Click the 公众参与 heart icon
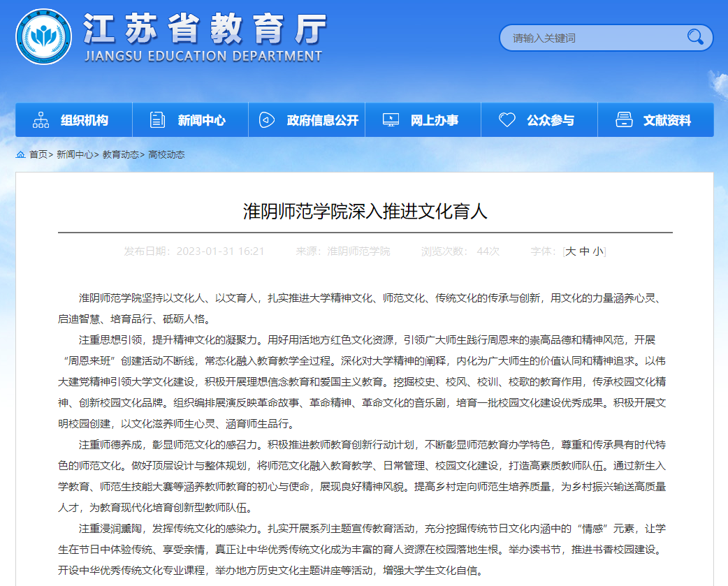728x586 pixels. 507,120
